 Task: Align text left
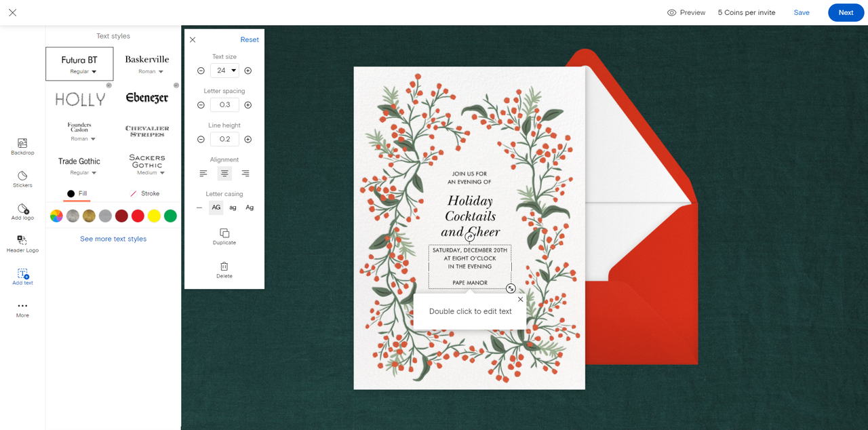coord(203,174)
